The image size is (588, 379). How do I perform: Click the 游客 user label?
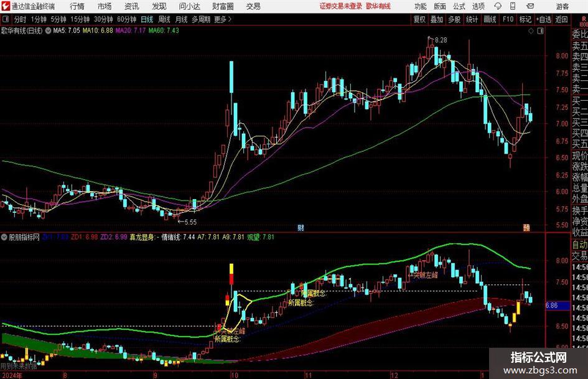point(562,6)
